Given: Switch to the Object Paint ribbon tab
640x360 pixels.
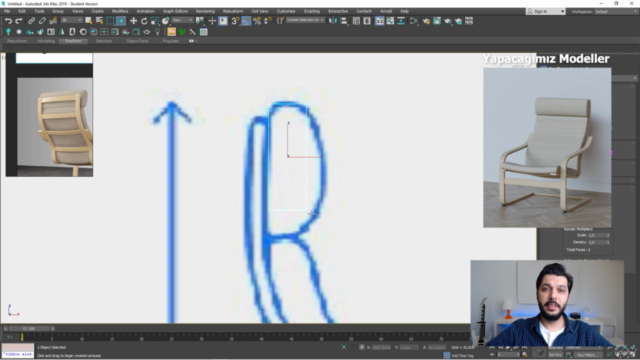Looking at the screenshot, I should click(137, 41).
